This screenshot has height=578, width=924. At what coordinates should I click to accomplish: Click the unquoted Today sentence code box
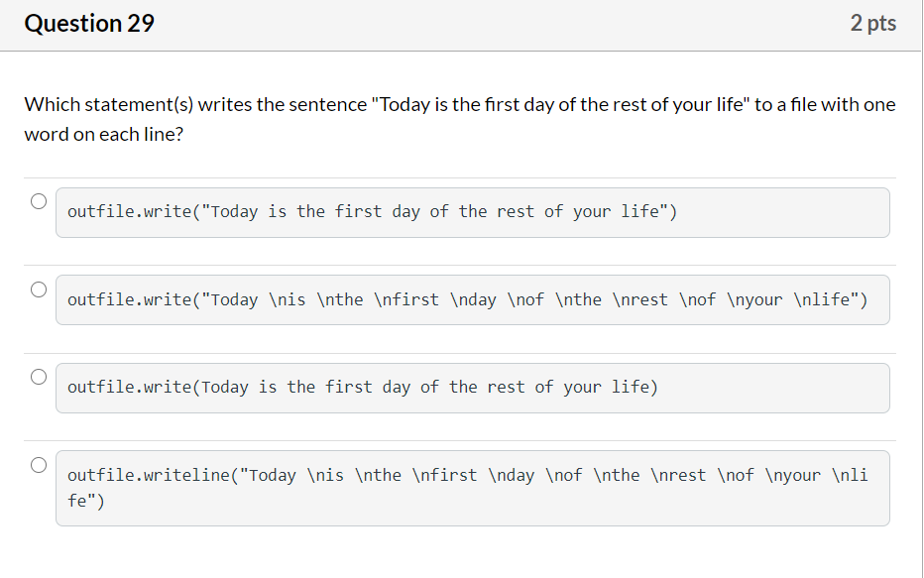tap(473, 387)
